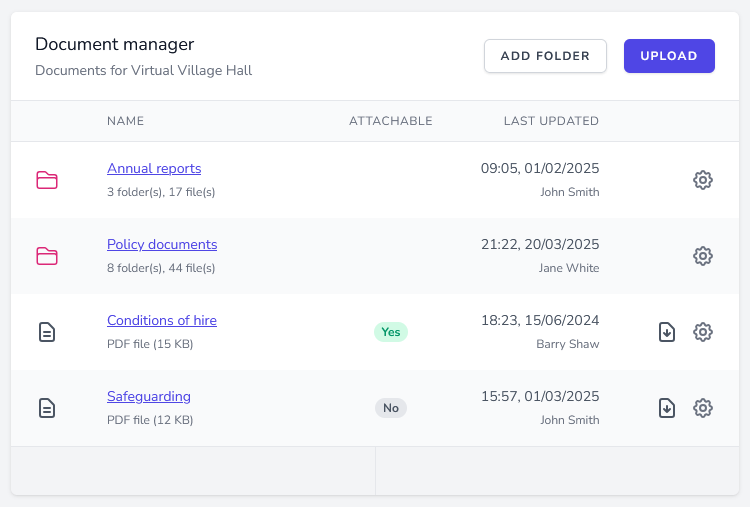This screenshot has width=750, height=507.
Task: Open settings gear for Conditions of hire
Action: tap(703, 332)
